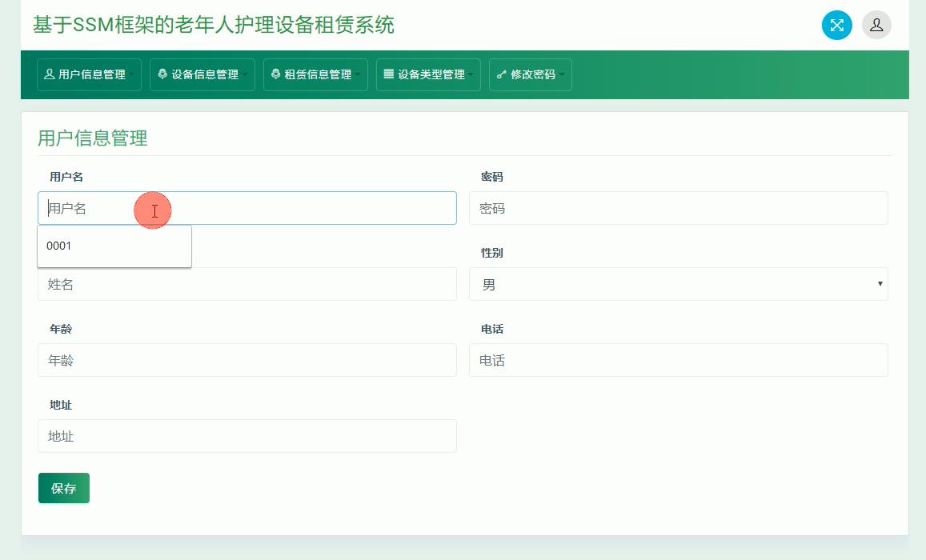Focus the 年龄 input field

click(247, 360)
